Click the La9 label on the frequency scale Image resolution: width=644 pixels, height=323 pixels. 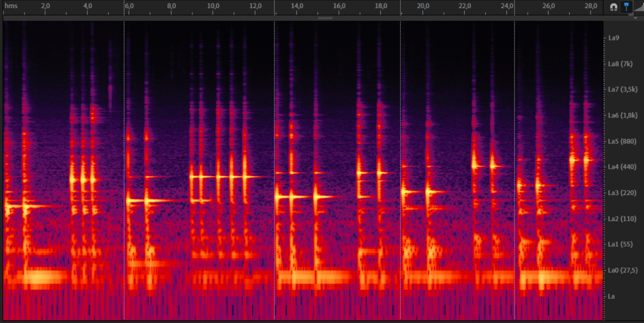click(614, 38)
